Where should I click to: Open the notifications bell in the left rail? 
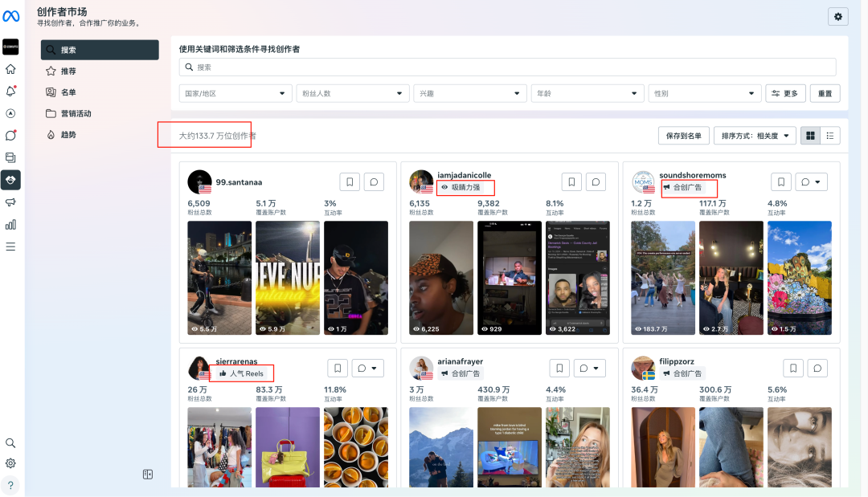point(10,92)
